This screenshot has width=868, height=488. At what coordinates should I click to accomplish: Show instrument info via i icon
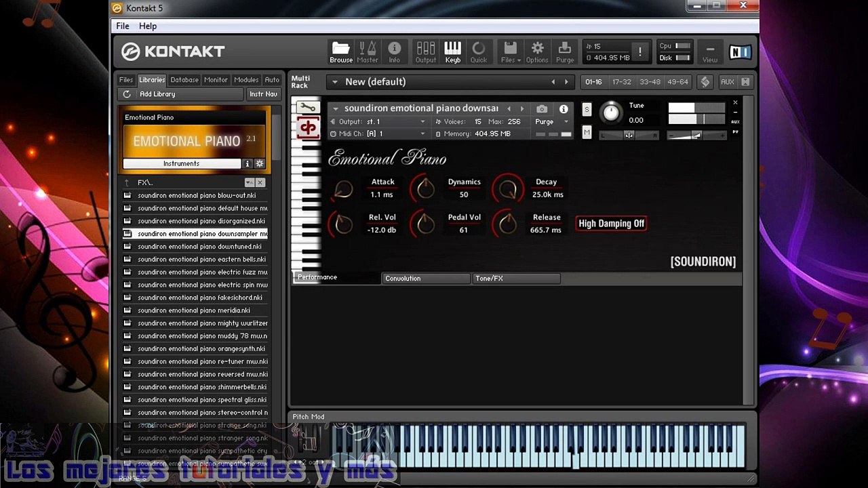click(564, 108)
